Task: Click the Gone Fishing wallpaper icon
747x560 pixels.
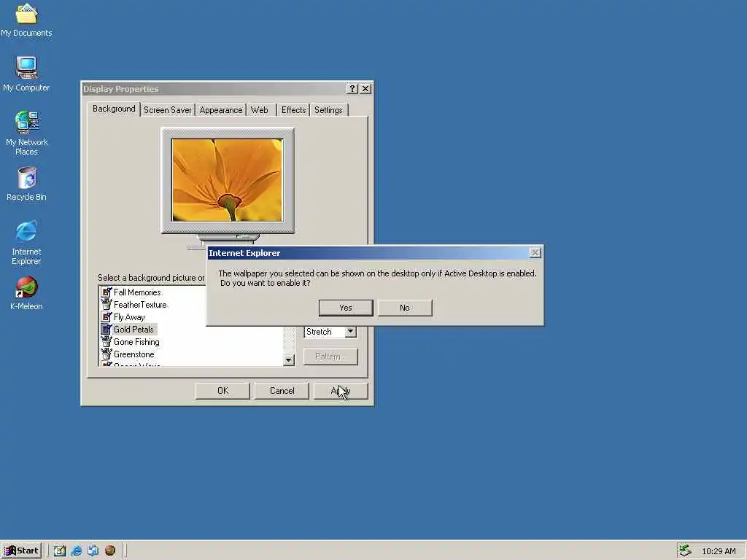Action: click(107, 342)
